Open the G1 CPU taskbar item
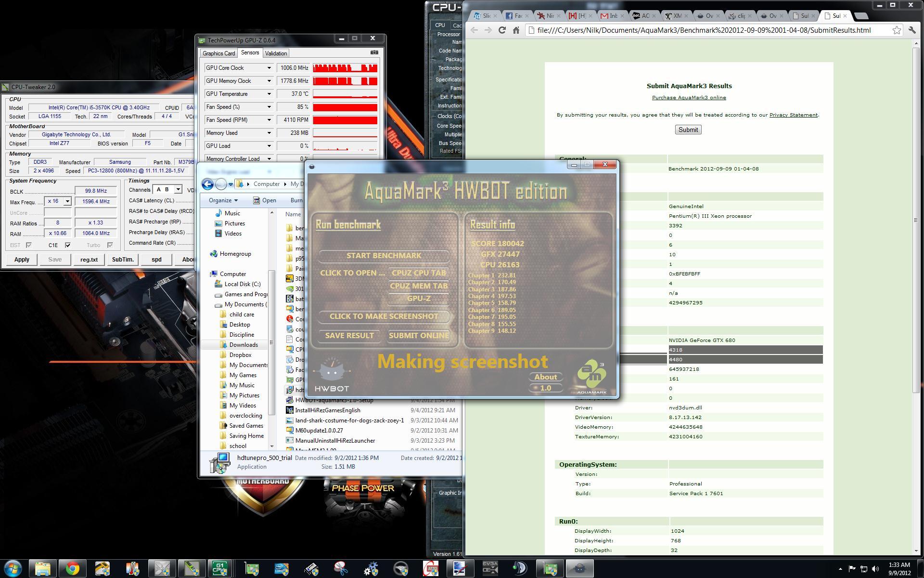The height and width of the screenshot is (578, 924). pyautogui.click(x=220, y=569)
